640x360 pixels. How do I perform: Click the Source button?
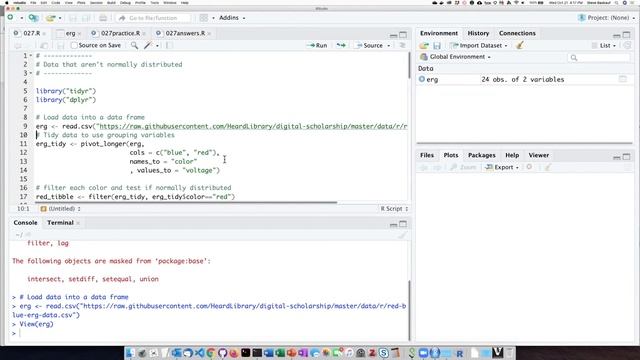[369, 45]
